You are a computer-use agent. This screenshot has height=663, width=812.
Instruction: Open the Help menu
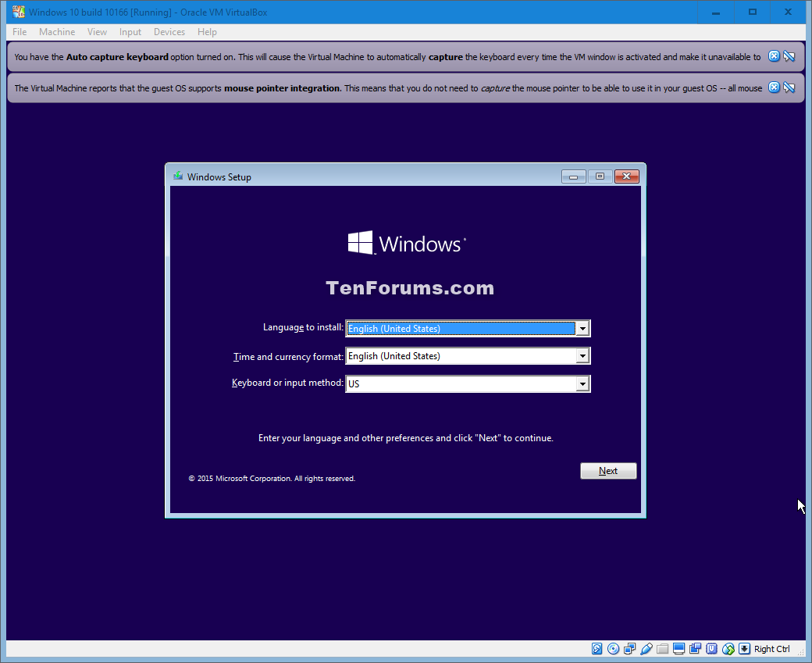(207, 32)
